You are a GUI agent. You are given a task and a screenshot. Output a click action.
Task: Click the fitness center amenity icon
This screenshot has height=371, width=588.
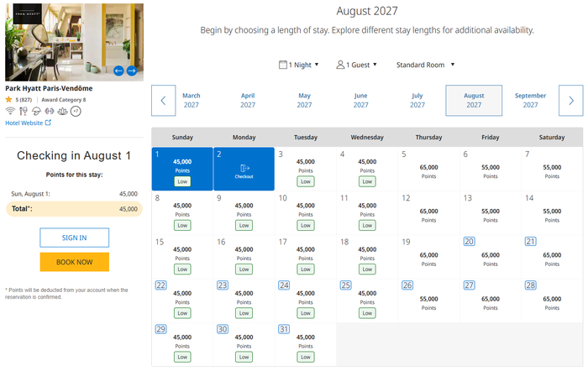tap(50, 111)
